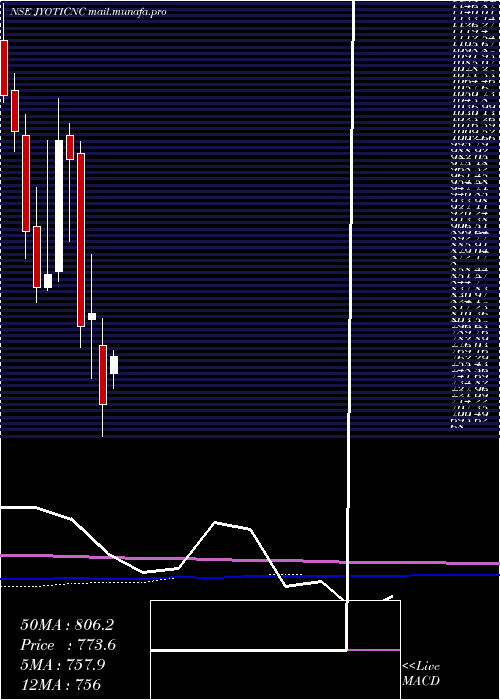Click the '5MA : 757.9' value text

pyautogui.click(x=62, y=665)
